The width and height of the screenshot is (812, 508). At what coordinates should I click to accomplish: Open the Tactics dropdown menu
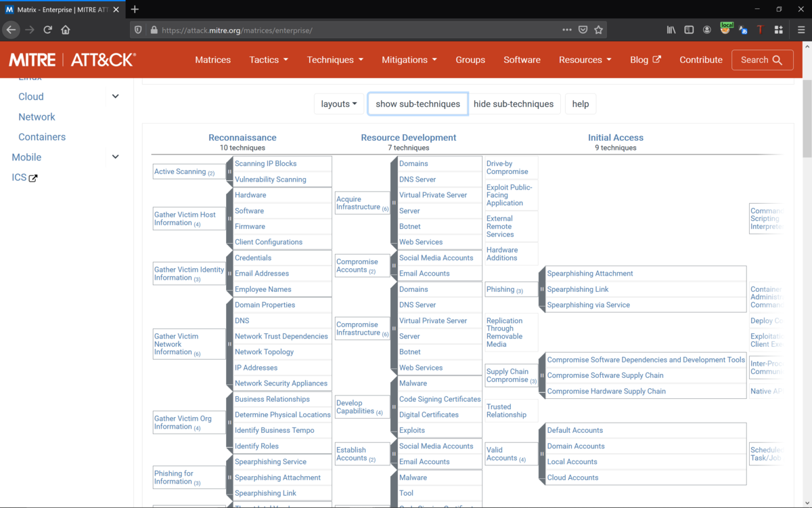[x=269, y=60]
